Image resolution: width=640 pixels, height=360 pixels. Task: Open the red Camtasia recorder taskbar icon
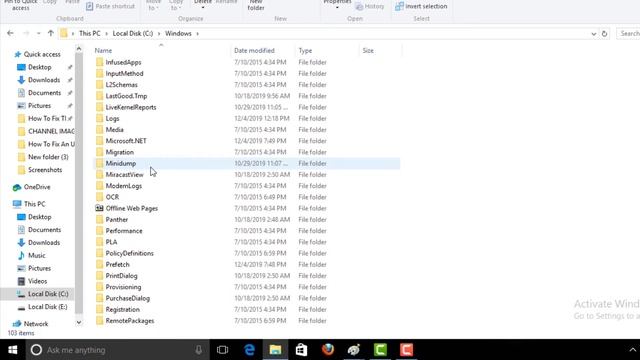406,350
